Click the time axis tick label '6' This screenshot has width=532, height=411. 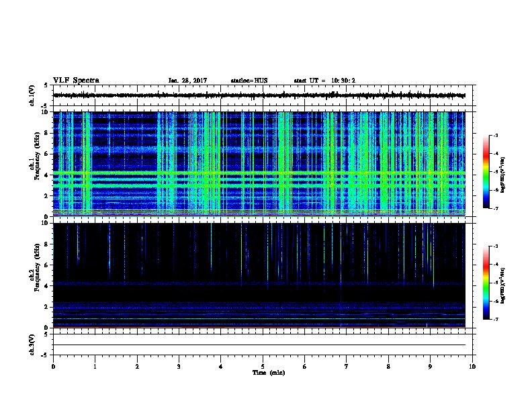tap(304, 367)
